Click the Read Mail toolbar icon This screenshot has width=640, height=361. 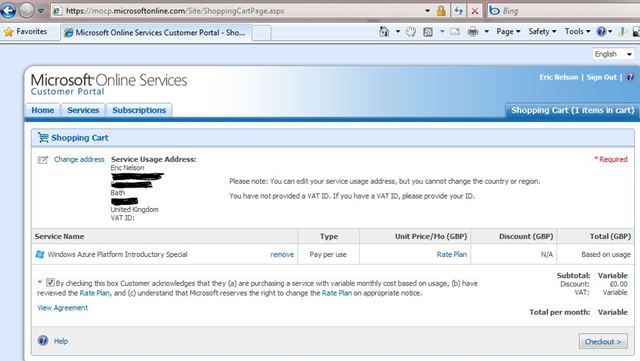click(455, 32)
